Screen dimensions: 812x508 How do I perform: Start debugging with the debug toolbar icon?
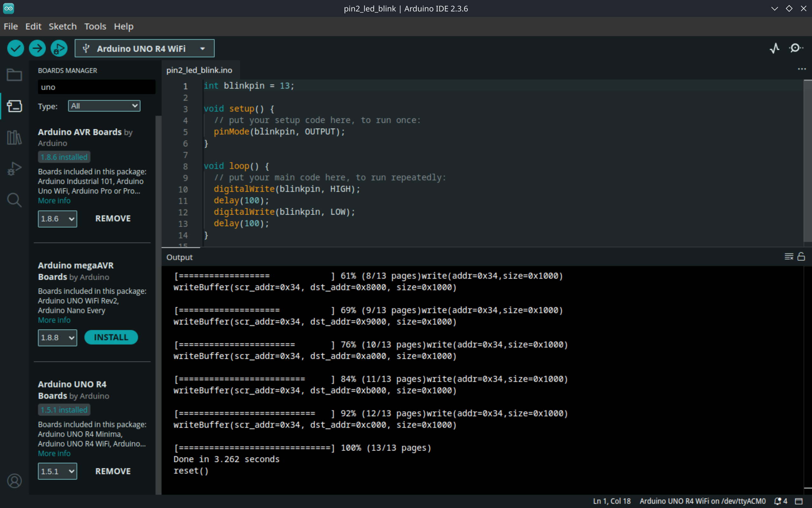point(59,48)
